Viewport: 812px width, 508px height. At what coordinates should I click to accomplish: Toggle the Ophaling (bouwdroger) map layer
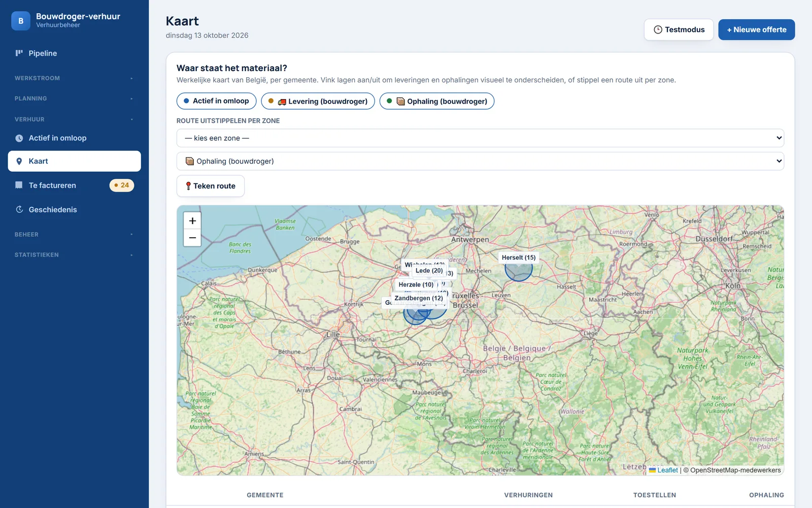click(x=436, y=101)
